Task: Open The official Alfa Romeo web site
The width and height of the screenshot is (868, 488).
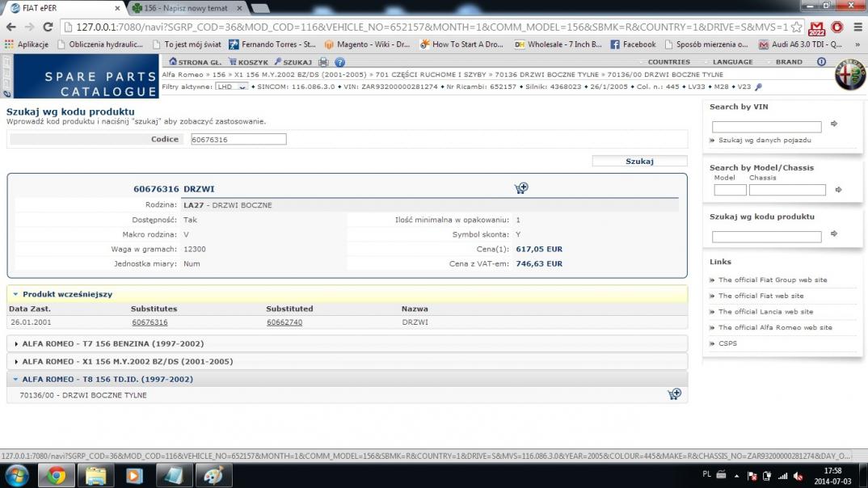Action: click(x=775, y=327)
